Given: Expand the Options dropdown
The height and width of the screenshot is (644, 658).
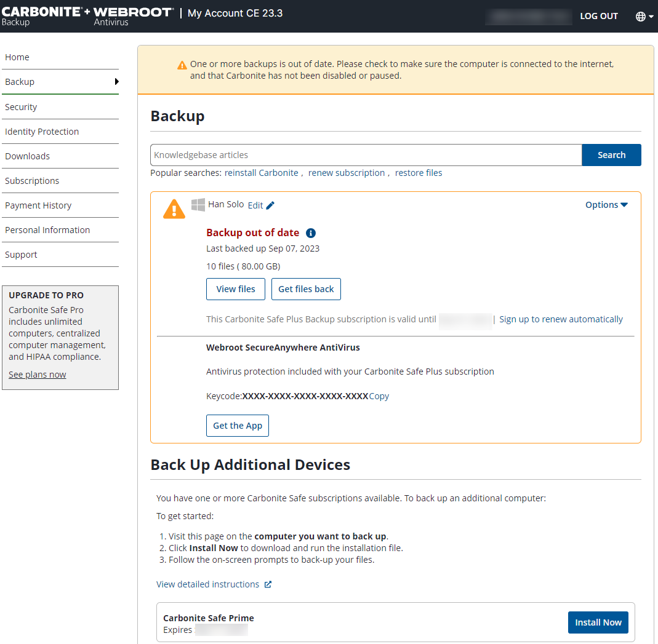Looking at the screenshot, I should tap(606, 205).
